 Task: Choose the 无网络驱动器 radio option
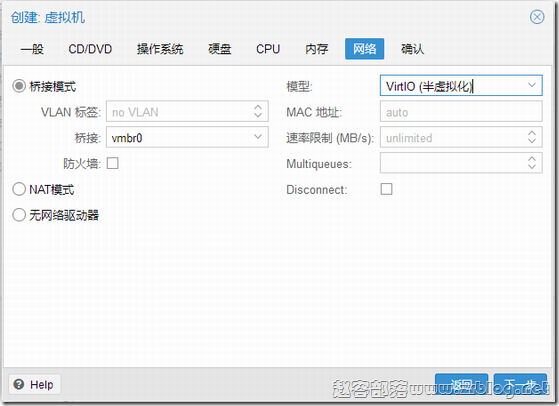(19, 215)
